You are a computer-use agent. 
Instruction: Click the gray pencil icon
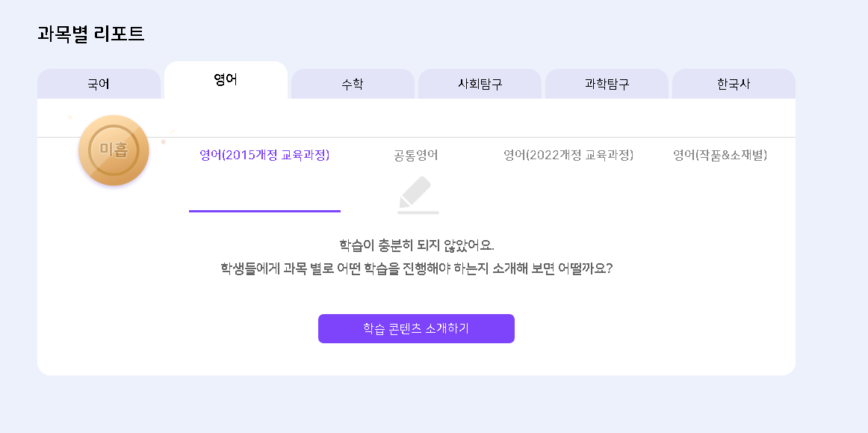(416, 192)
